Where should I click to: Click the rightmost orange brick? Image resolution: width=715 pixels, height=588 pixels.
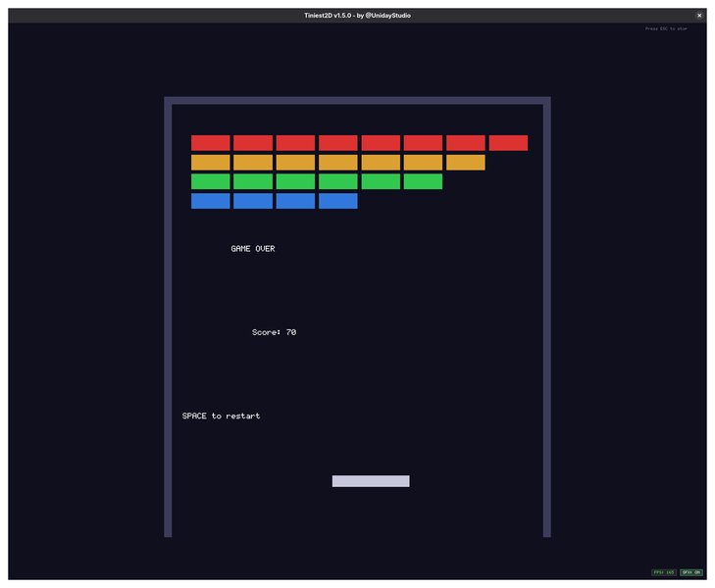click(466, 163)
